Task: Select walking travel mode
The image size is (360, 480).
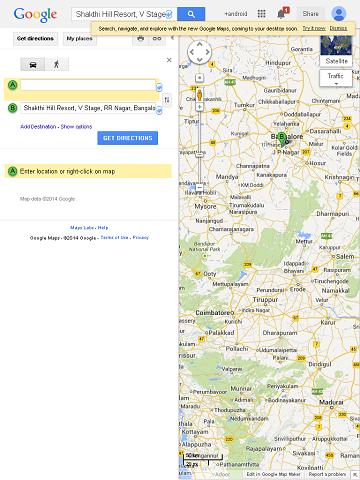Action: [x=57, y=64]
